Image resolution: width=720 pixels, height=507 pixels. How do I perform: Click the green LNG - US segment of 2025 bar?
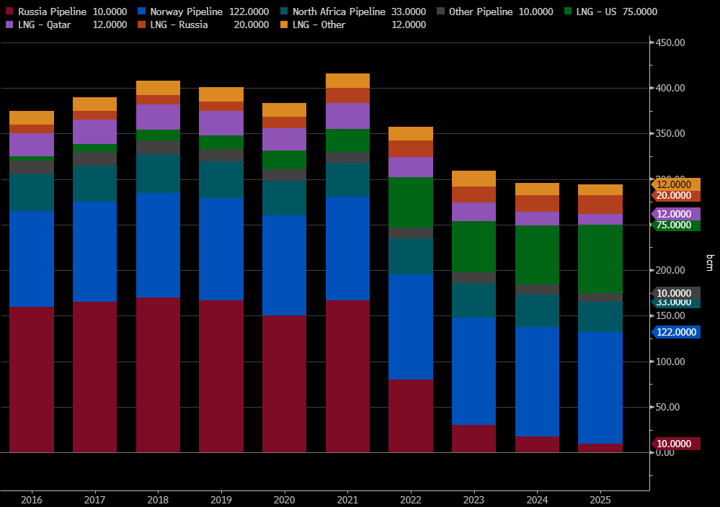600,259
